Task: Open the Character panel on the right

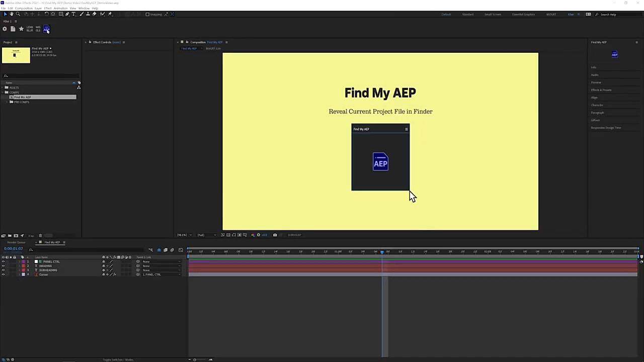Action: pyautogui.click(x=597, y=105)
